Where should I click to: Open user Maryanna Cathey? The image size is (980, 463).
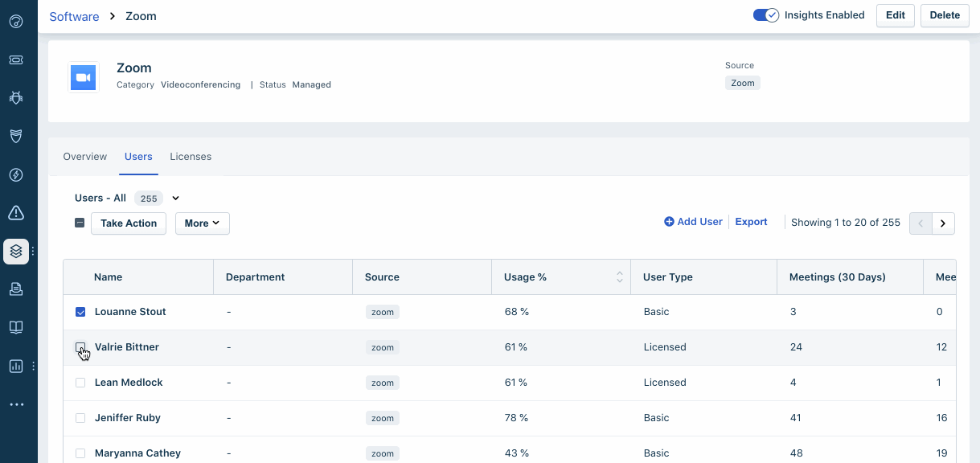tap(137, 453)
